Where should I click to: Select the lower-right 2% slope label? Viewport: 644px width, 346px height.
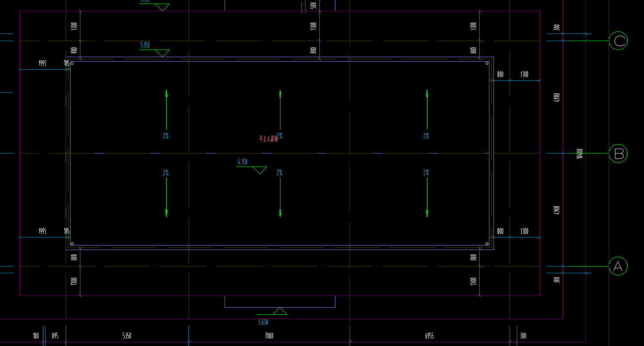(426, 172)
